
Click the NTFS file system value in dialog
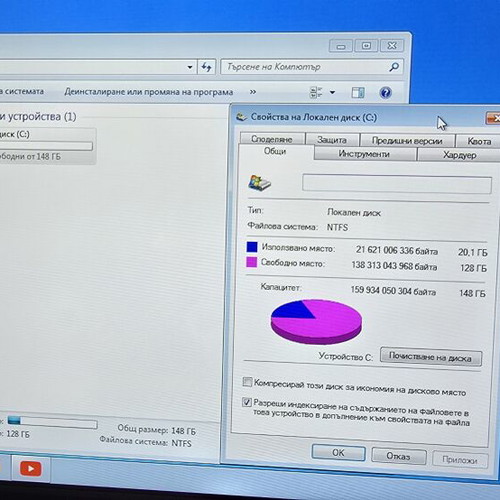click(337, 227)
